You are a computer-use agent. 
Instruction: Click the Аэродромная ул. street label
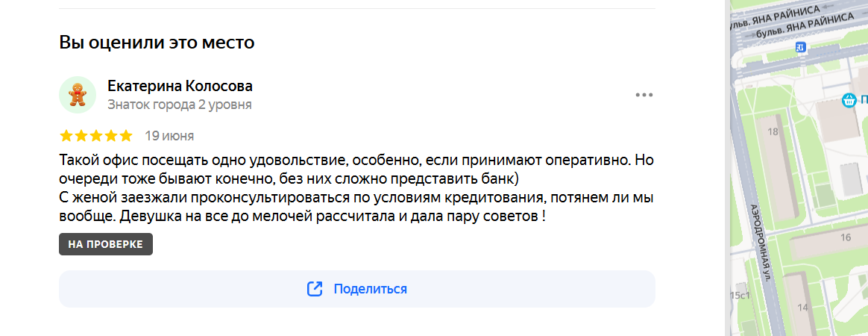click(x=761, y=243)
